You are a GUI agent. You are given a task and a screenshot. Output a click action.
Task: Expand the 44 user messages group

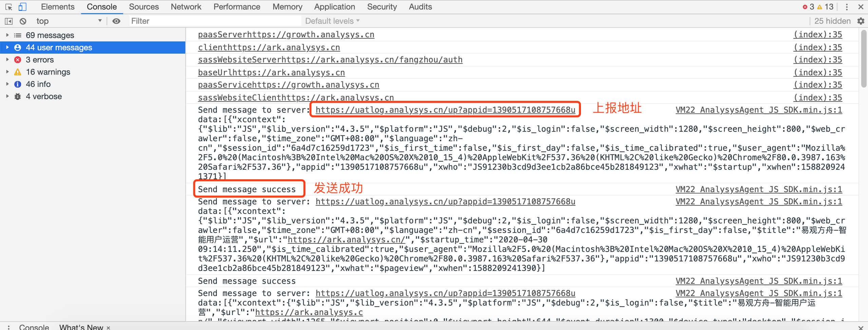tap(7, 47)
